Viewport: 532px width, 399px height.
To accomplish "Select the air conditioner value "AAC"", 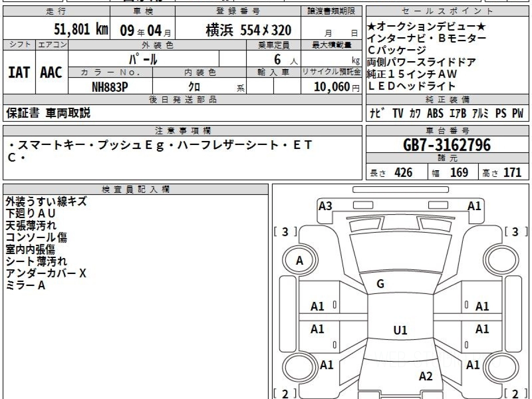I will 51,72.
